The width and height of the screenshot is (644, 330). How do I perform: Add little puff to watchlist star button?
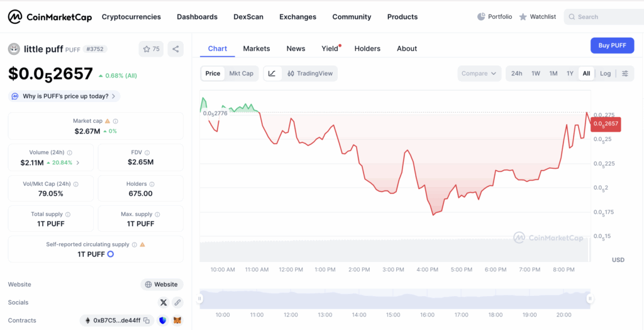pos(151,49)
